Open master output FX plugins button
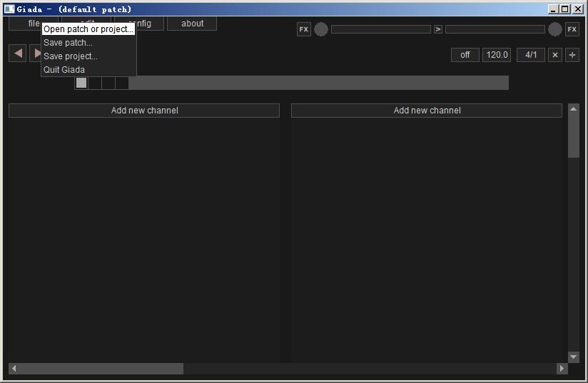Screen dimensions: 588x383 (x=572, y=29)
